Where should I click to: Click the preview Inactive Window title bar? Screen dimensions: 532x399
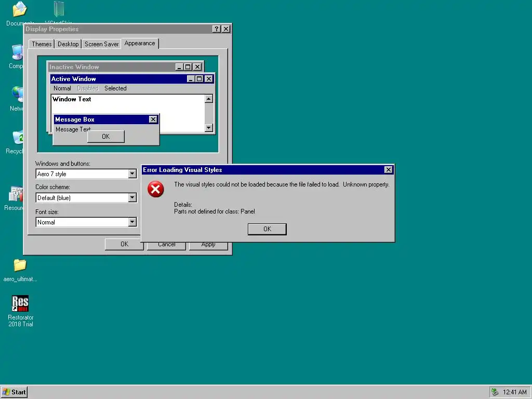click(x=125, y=67)
